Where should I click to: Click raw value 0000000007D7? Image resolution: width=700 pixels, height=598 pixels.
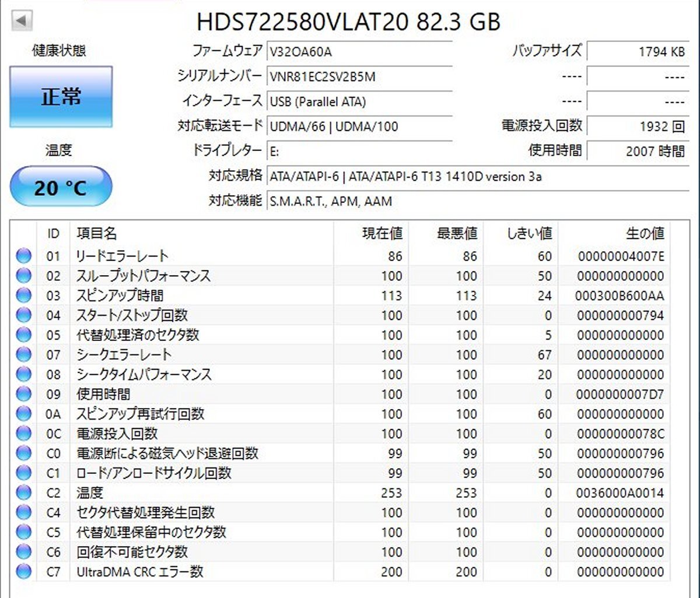pos(619,395)
